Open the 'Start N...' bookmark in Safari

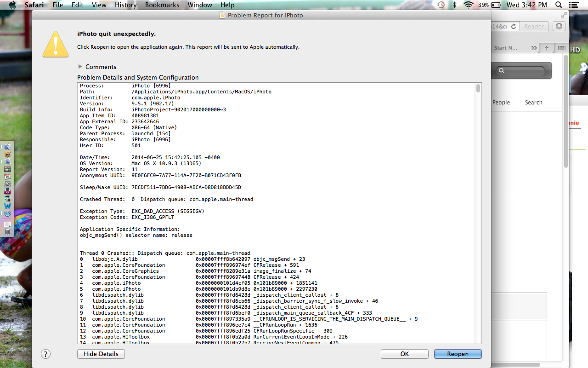[505, 48]
